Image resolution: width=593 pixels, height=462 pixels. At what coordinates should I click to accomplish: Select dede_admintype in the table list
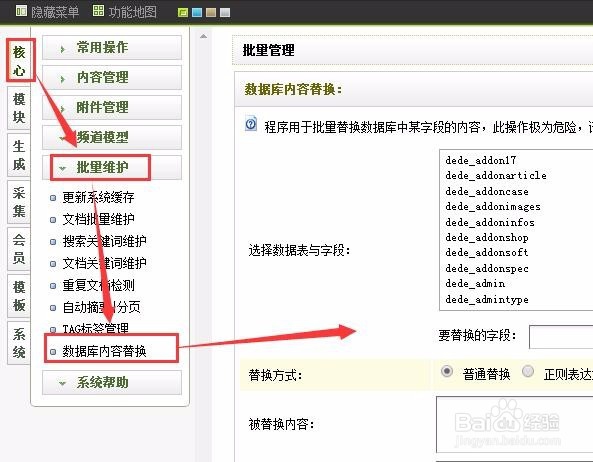point(487,299)
